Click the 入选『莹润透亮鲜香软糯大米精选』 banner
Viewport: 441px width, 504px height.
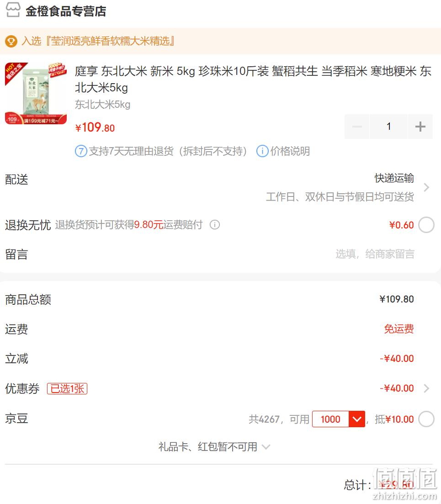(x=98, y=41)
